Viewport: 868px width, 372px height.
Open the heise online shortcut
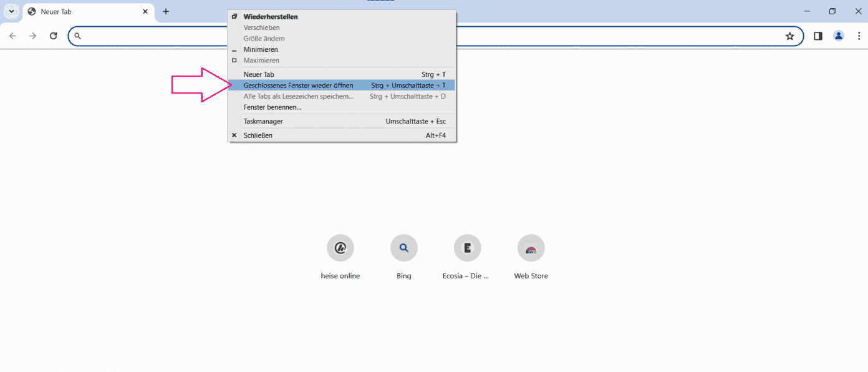[340, 248]
